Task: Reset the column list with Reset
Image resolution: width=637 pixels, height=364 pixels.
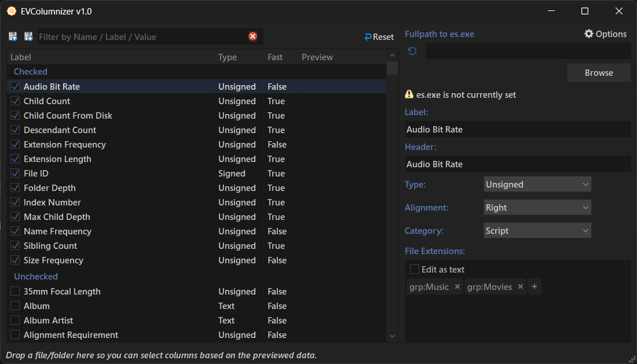Action: pos(379,36)
